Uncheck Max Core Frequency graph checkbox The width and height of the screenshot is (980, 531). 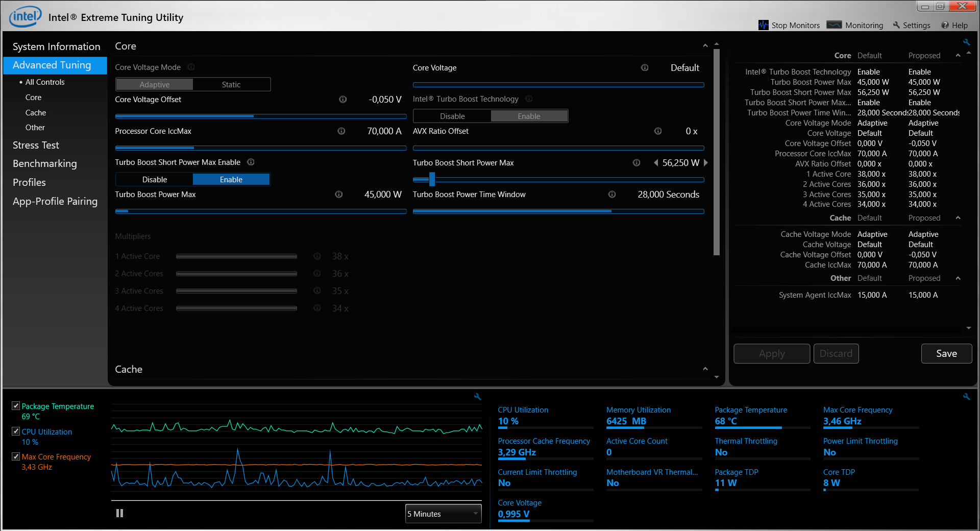tap(16, 456)
